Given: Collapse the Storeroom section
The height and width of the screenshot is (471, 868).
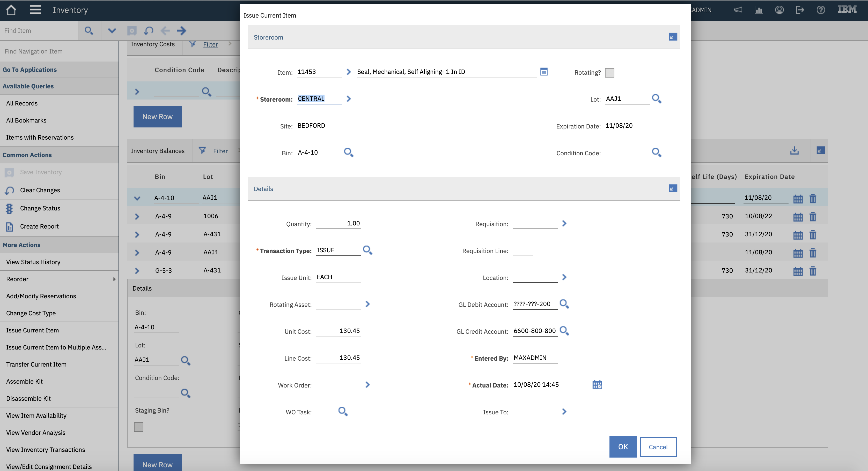Looking at the screenshot, I should [x=673, y=37].
